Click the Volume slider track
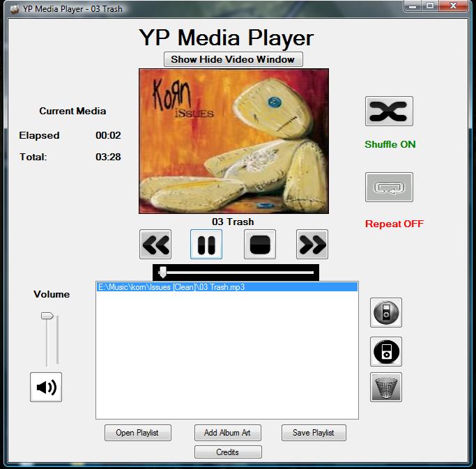 point(47,341)
